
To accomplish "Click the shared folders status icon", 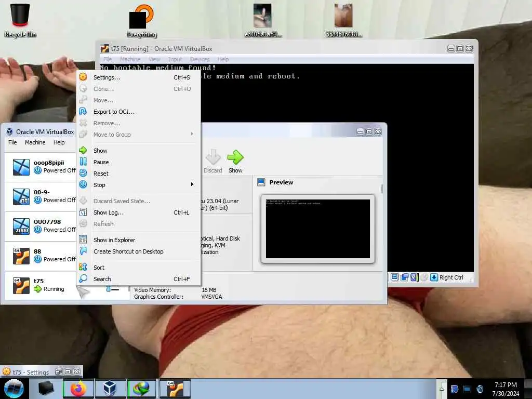I will [x=404, y=277].
